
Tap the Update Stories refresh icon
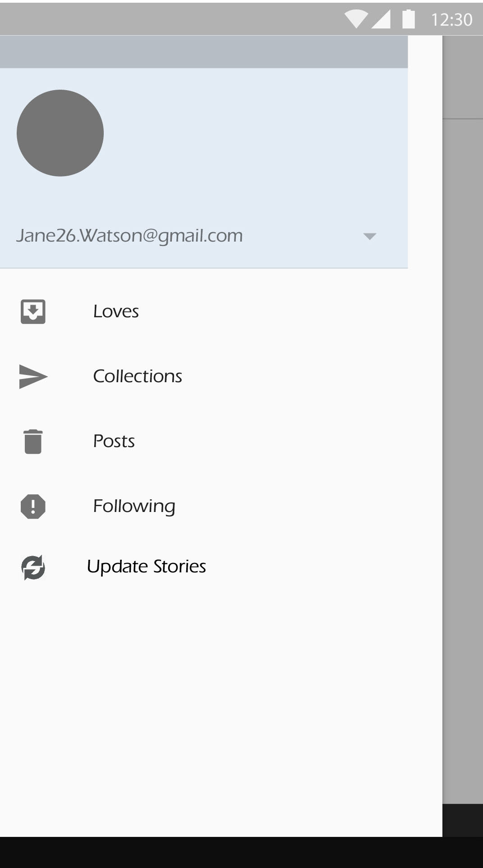pos(33,567)
